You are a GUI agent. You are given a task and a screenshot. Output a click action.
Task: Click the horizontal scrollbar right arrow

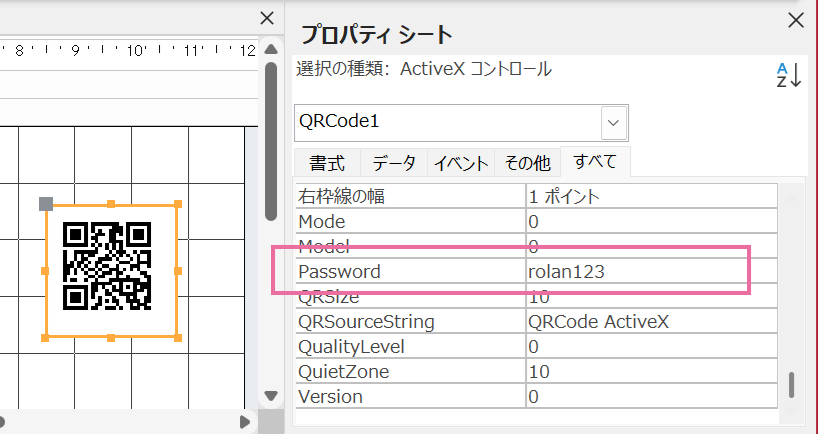point(245,422)
